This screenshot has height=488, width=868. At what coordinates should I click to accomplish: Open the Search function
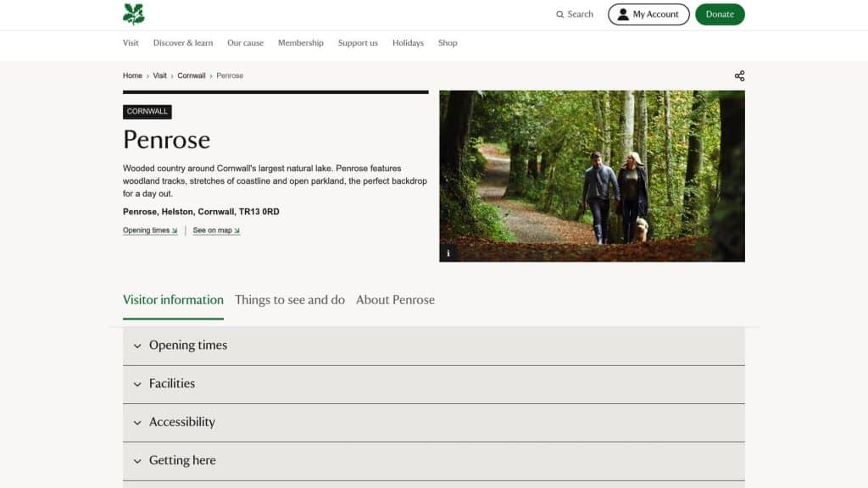(574, 14)
